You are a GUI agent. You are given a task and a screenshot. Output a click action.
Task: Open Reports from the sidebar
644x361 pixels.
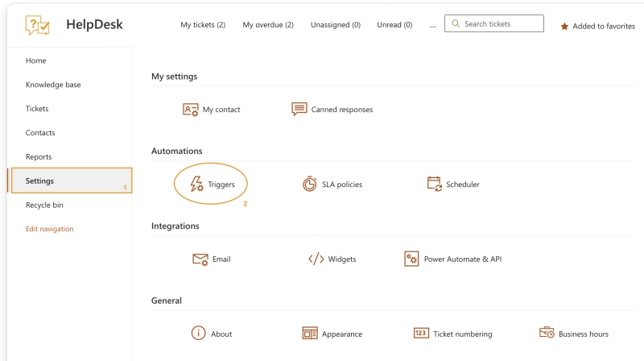[x=39, y=157]
